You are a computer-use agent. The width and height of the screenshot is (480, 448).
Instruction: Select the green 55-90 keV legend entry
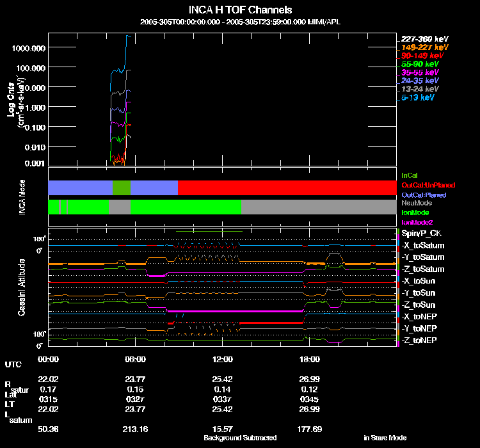420,64
